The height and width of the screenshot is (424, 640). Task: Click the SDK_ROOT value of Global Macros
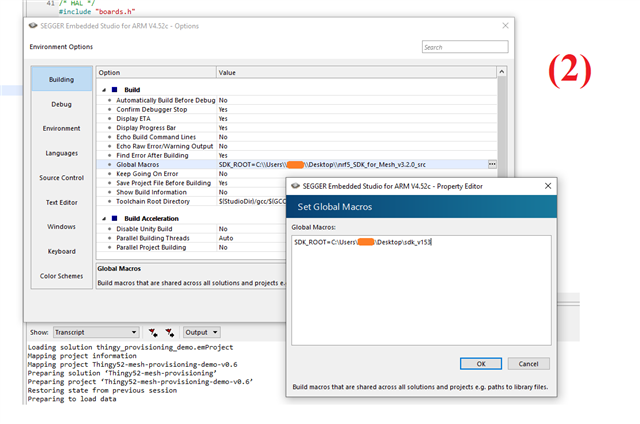click(322, 164)
